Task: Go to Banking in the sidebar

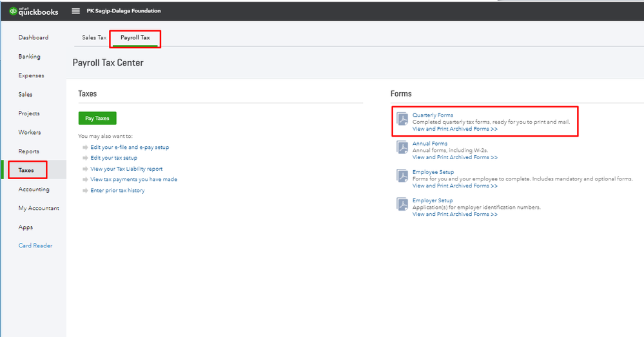Action: click(29, 56)
